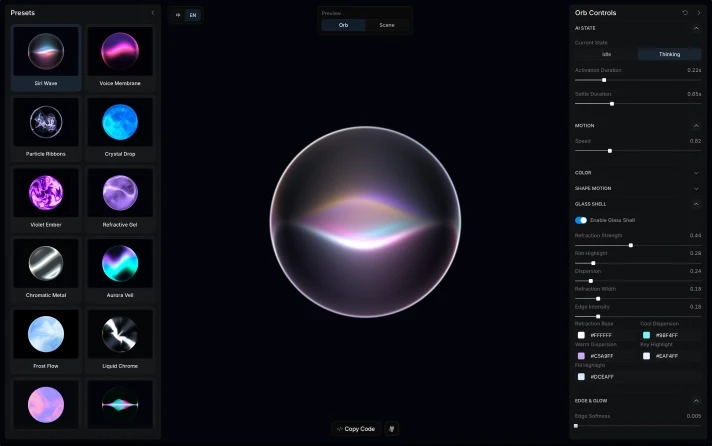Collapse the Motion section
Image resolution: width=712 pixels, height=446 pixels.
click(696, 126)
